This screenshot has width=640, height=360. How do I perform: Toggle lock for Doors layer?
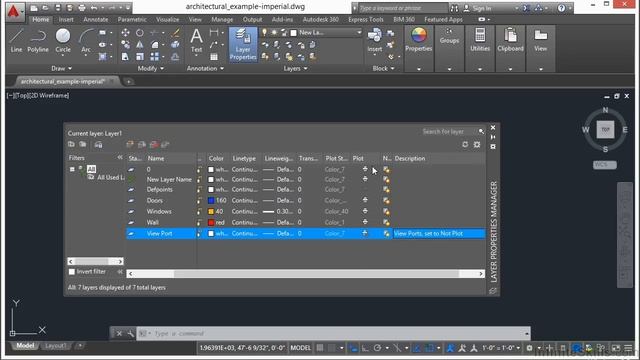[x=200, y=200]
